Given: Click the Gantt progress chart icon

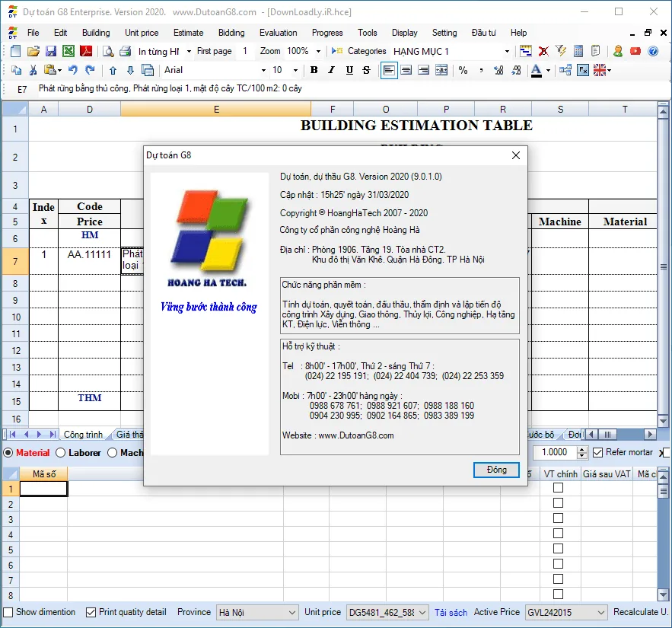Looking at the screenshot, I should coord(525,52).
